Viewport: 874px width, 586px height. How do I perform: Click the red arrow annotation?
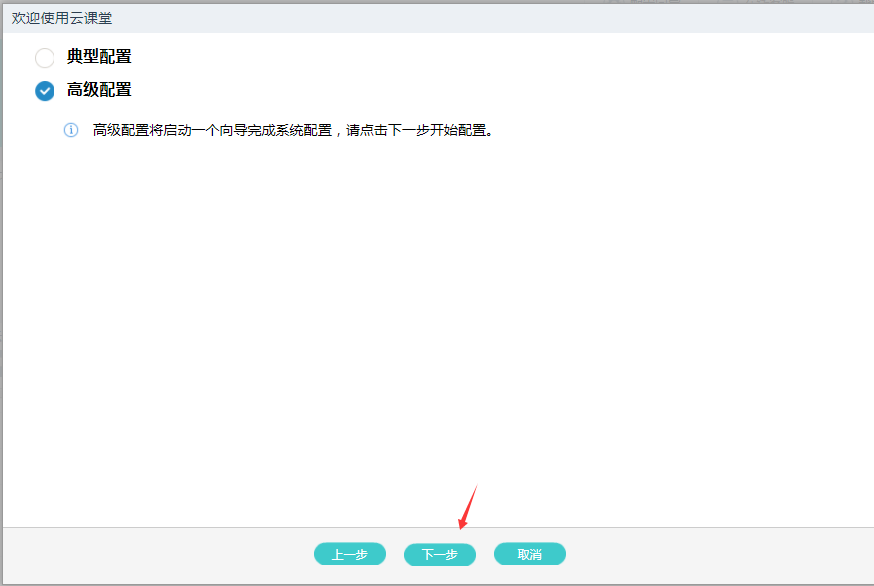tap(468, 508)
